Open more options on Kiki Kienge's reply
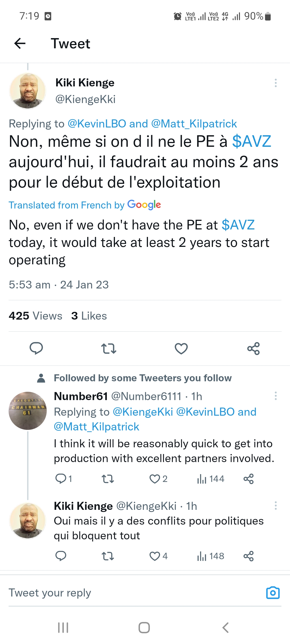Image resolution: width=290 pixels, height=644 pixels. tap(275, 506)
